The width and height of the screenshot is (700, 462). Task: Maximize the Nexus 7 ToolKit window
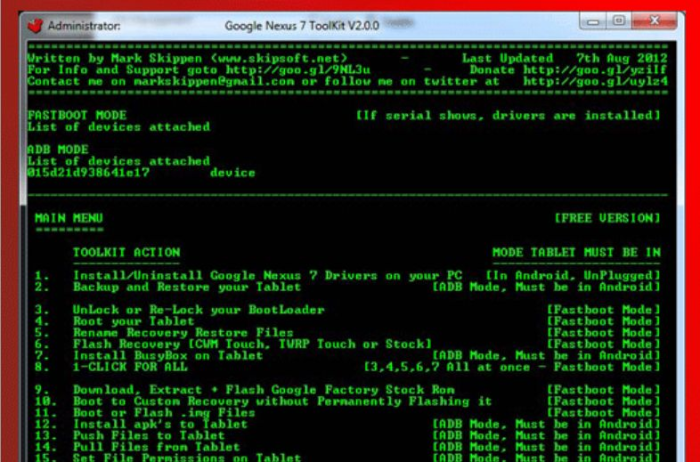(x=619, y=21)
